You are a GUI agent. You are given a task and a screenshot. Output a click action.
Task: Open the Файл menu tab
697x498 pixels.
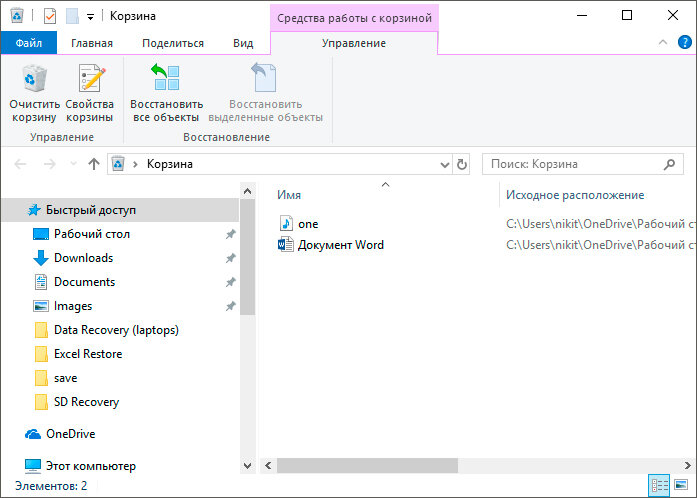[x=29, y=43]
